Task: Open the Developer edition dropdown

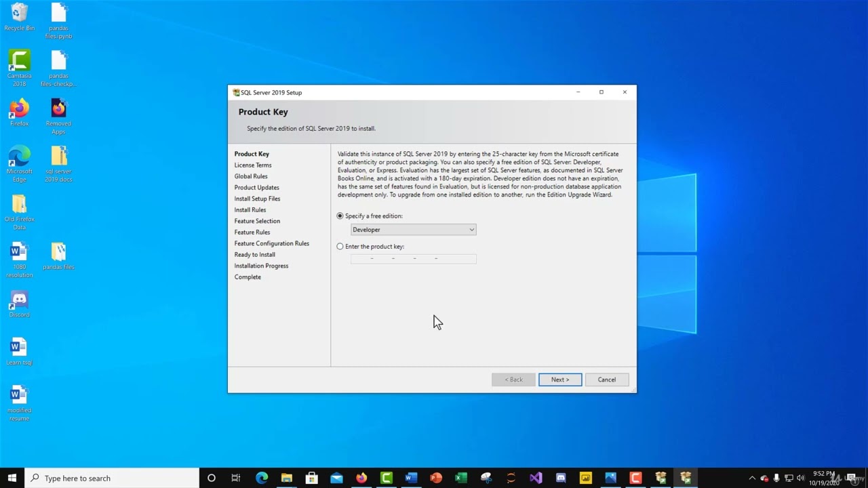Action: point(414,230)
